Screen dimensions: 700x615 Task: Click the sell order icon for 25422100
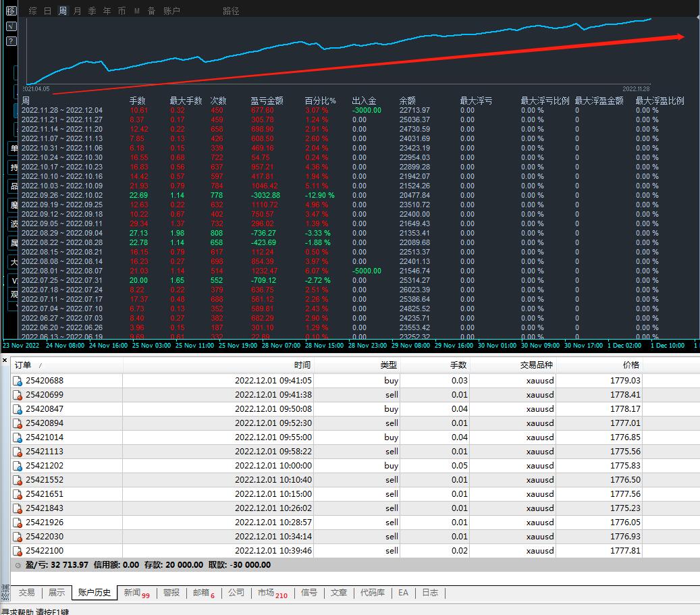[18, 551]
